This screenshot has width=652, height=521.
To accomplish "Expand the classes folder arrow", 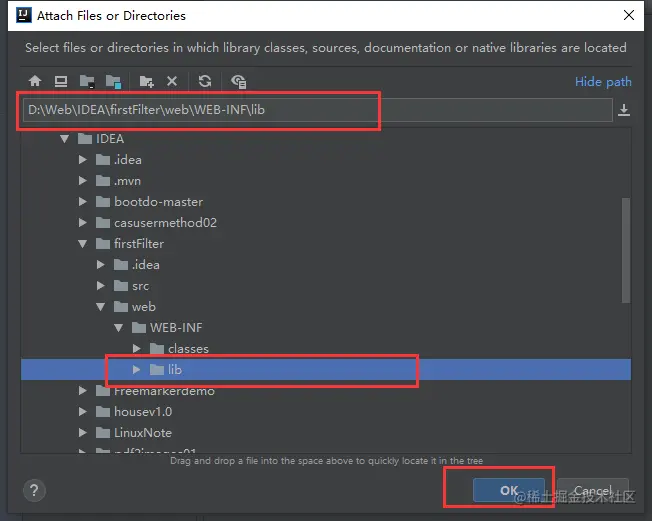I will tap(136, 348).
